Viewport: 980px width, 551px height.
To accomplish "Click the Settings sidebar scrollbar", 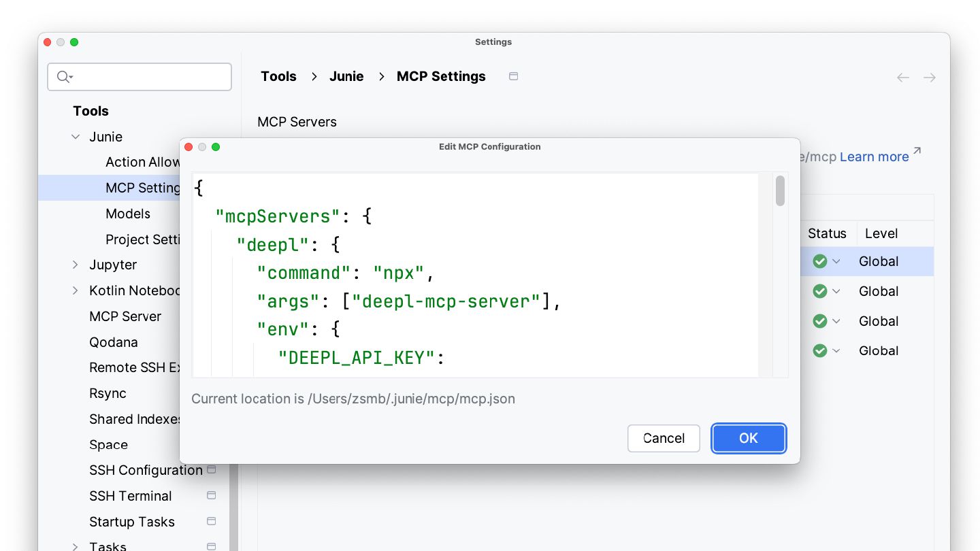I will pos(235,507).
